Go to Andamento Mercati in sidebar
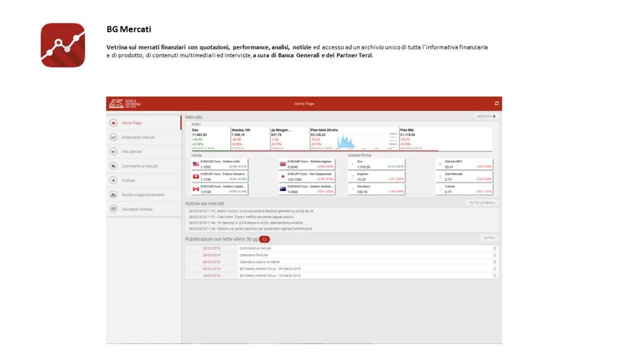 click(x=143, y=137)
